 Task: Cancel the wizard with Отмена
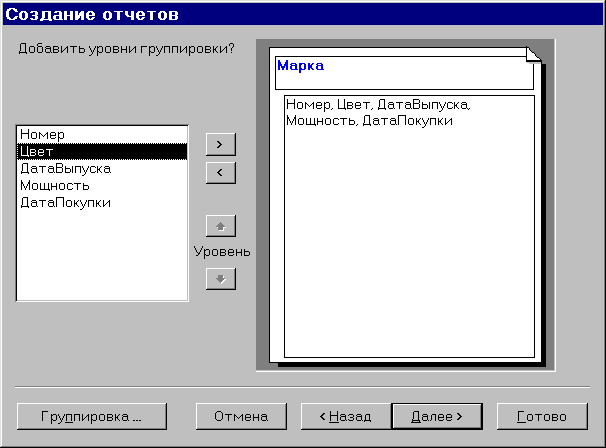pos(241,416)
